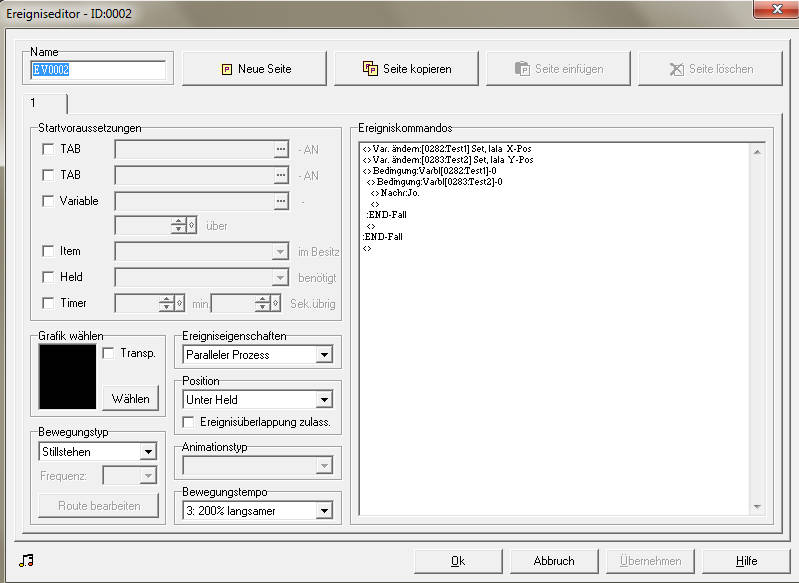Select page tab 1
This screenshot has width=799, height=583.
click(45, 103)
